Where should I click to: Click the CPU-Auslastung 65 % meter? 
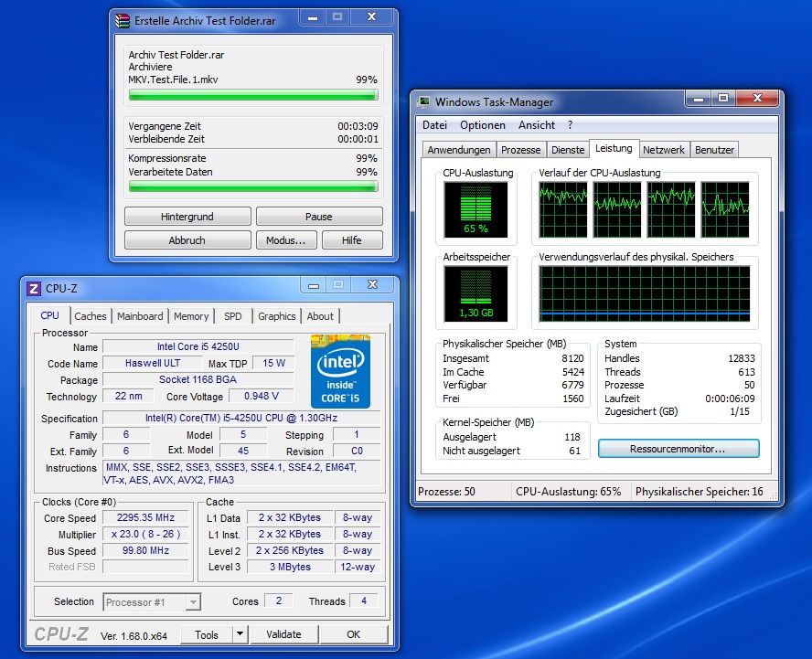tap(475, 209)
